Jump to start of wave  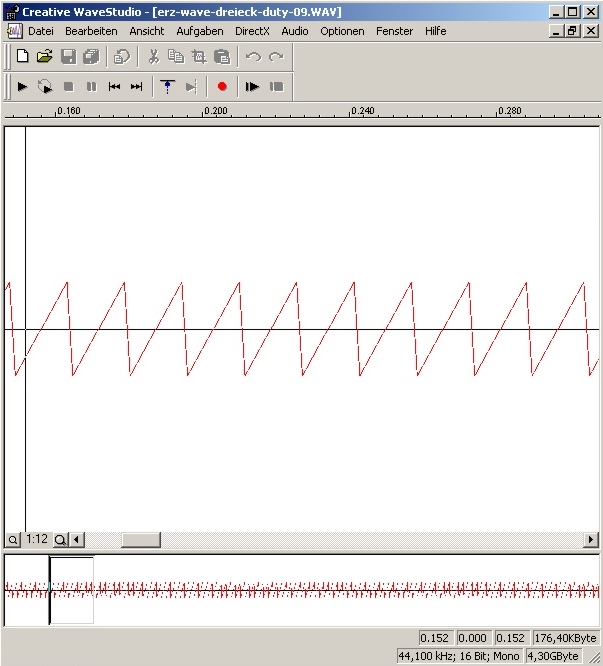(x=114, y=87)
